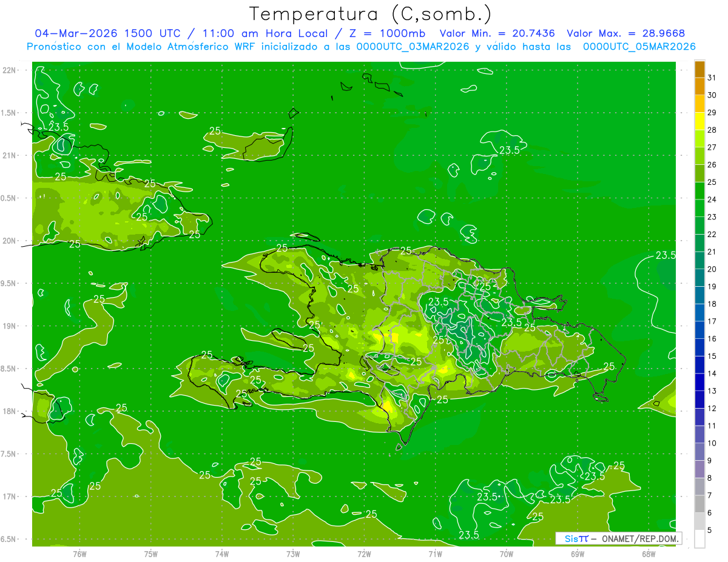The height and width of the screenshot is (562, 728).
Task: Click the legend value "27"
Action: 712,147
